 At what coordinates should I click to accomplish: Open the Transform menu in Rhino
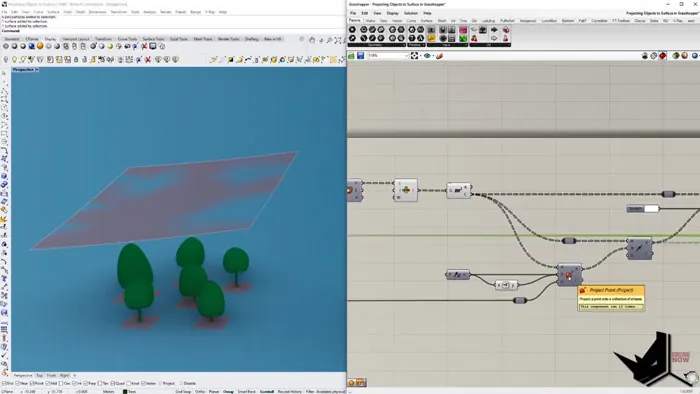tap(119, 12)
